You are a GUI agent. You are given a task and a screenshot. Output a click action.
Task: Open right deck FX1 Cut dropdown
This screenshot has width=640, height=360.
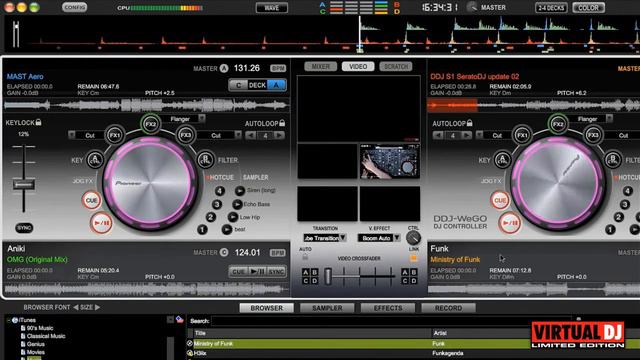click(x=480, y=135)
